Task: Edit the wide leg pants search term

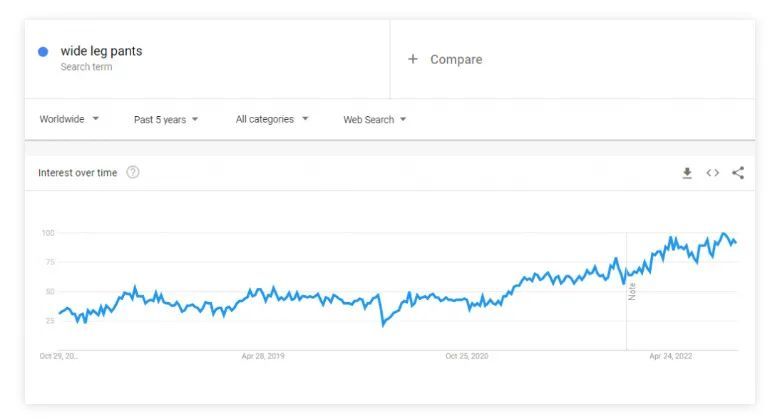Action: (101, 51)
